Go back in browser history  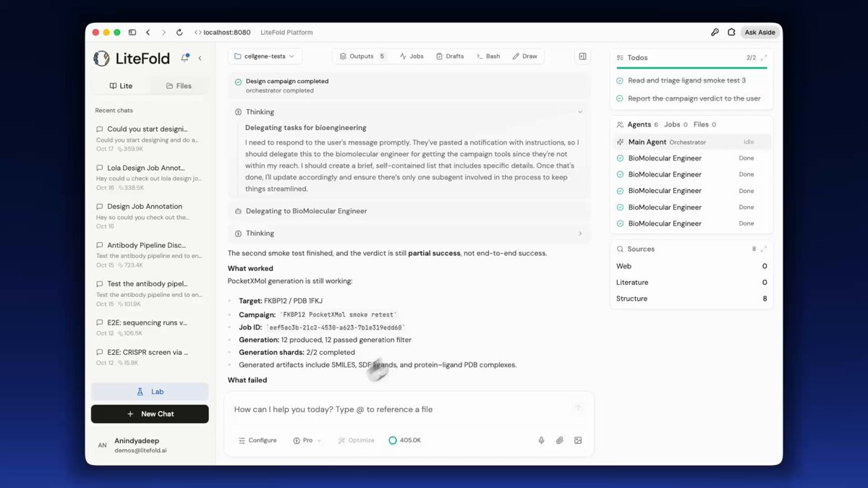coord(148,33)
